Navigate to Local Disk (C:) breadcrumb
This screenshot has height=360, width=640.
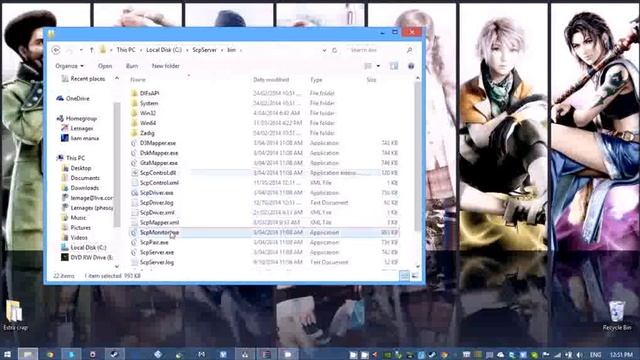(164, 50)
